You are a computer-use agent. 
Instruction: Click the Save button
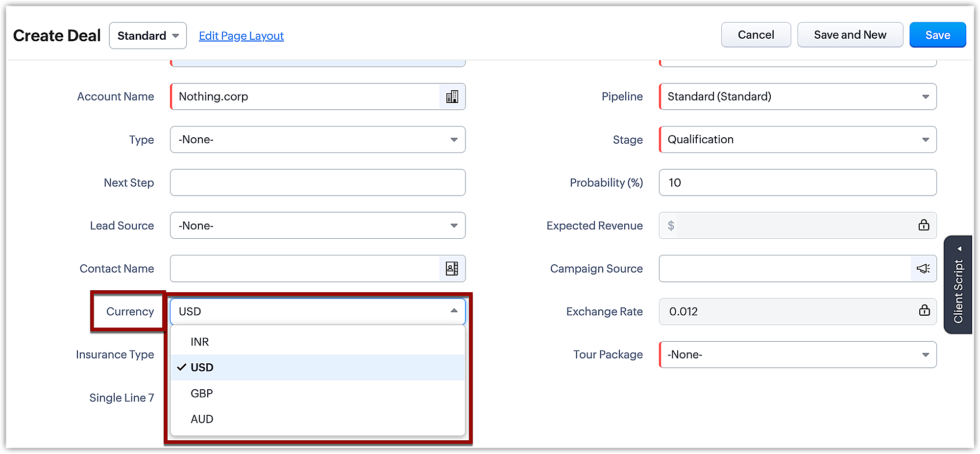click(x=937, y=35)
